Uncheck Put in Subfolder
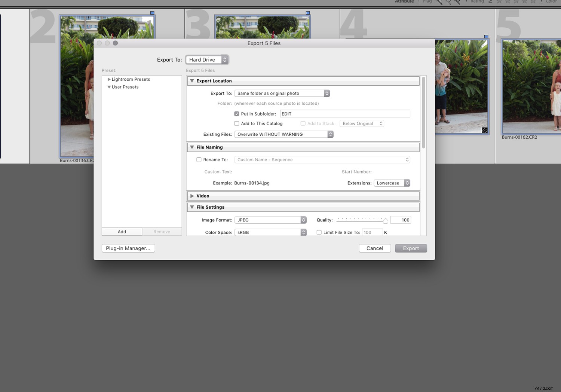561x392 pixels. [x=237, y=114]
